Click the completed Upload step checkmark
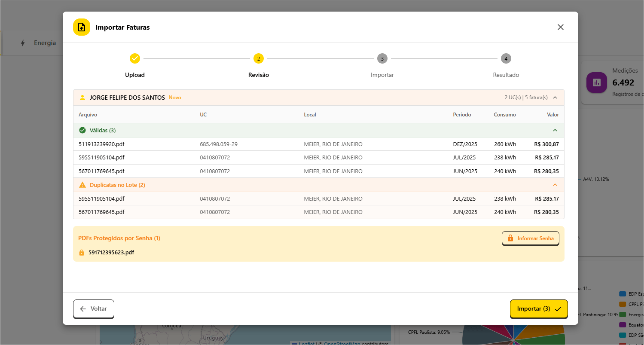The height and width of the screenshot is (345, 644). click(135, 58)
